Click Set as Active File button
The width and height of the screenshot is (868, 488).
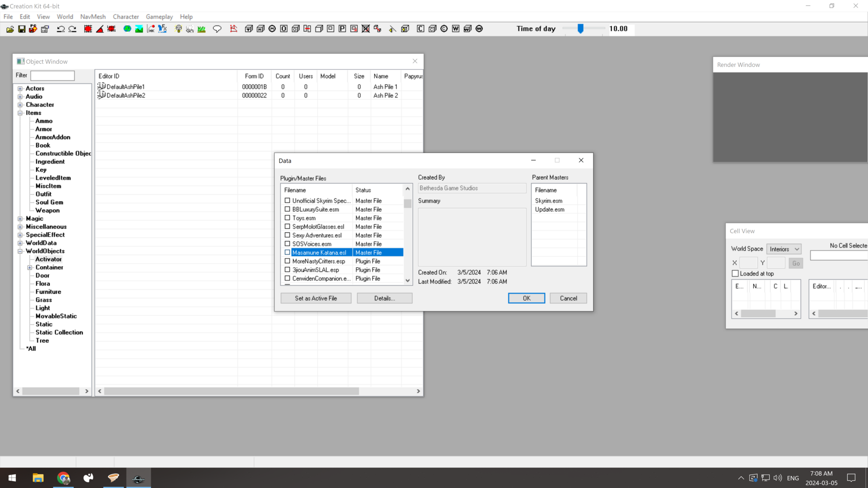316,298
